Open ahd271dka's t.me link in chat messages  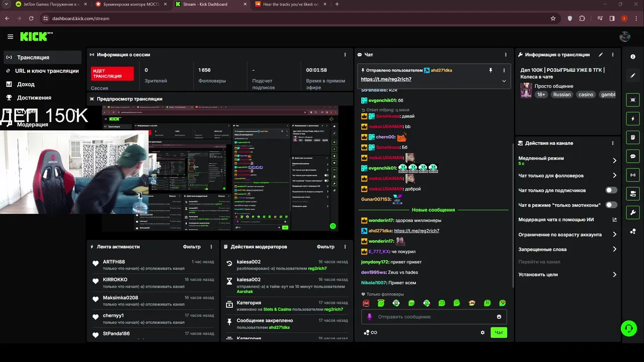point(417,231)
